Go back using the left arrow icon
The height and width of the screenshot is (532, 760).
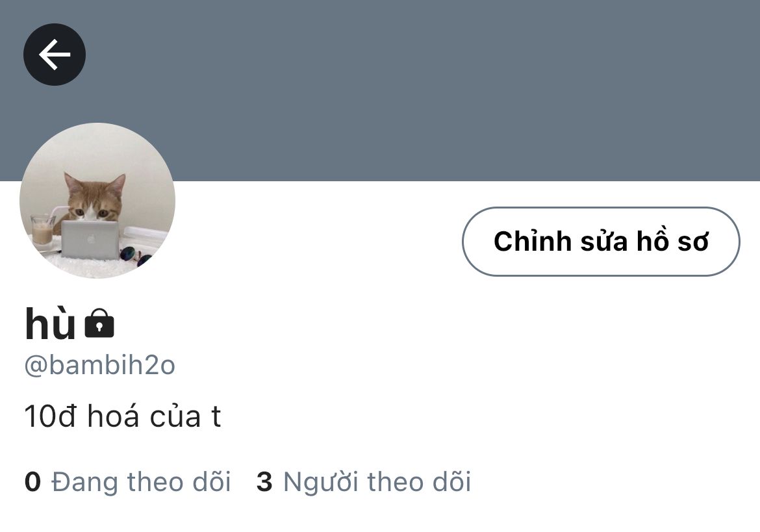click(55, 55)
